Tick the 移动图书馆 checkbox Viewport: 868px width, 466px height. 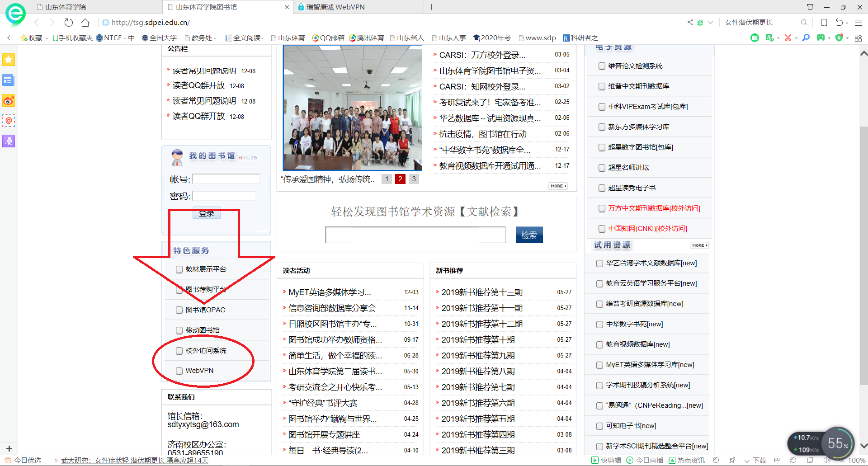[179, 330]
